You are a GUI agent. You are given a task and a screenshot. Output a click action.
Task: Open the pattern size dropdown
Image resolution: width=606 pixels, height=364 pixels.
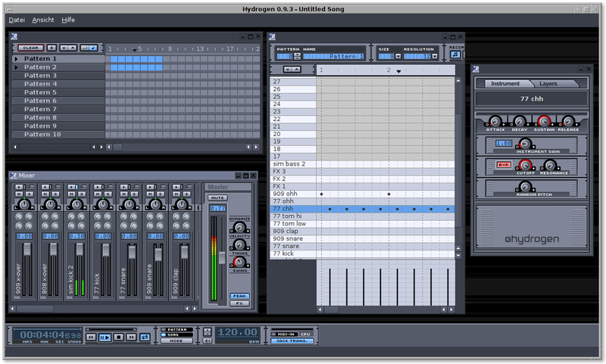click(x=398, y=56)
